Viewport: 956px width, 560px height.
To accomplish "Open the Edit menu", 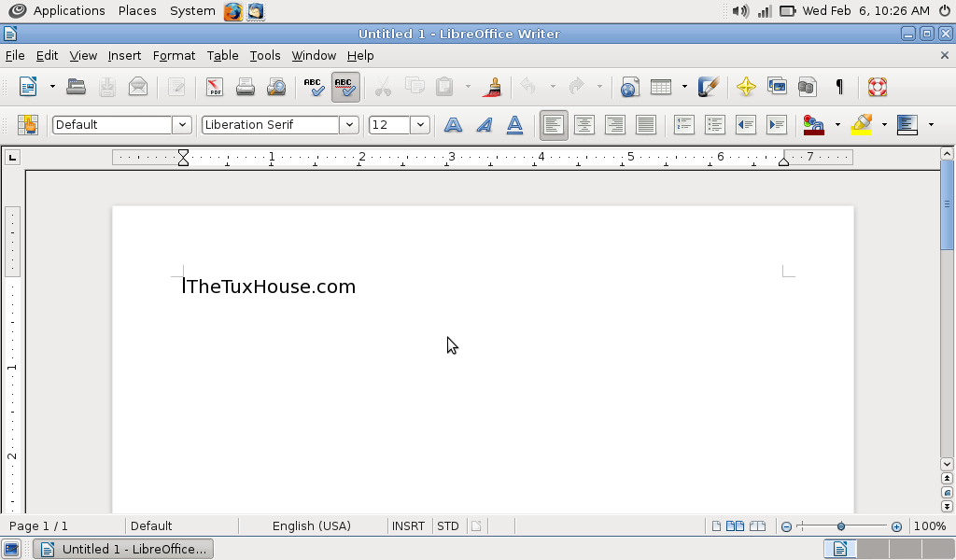I will tap(47, 55).
